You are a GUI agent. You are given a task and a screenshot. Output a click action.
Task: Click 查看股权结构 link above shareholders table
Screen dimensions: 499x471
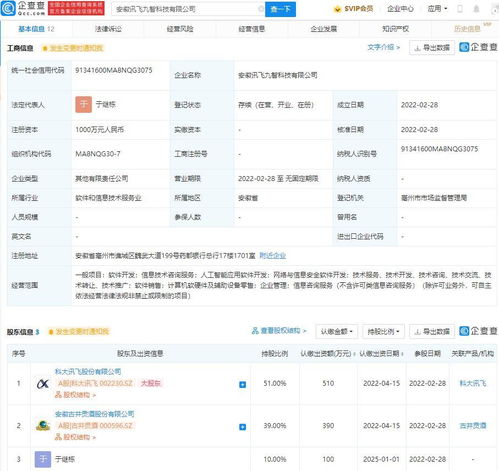279,331
